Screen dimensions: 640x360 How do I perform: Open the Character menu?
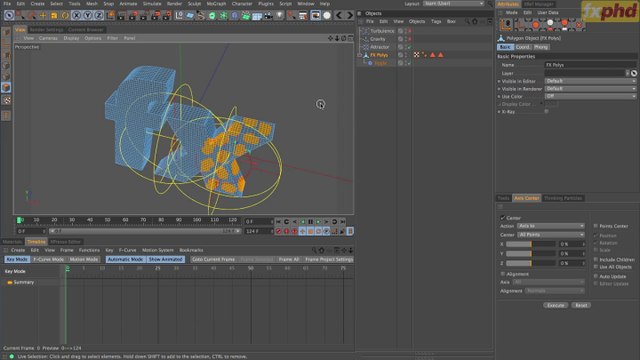tap(242, 4)
